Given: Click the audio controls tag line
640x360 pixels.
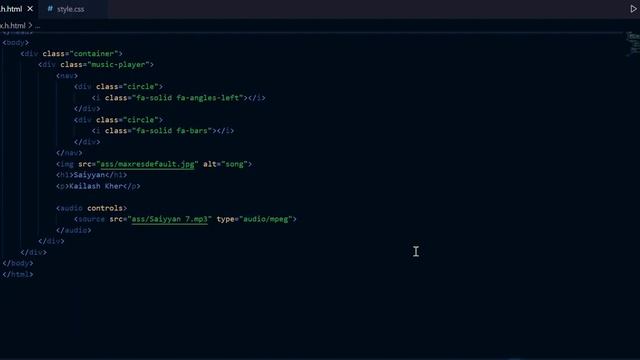Looking at the screenshot, I should pyautogui.click(x=91, y=208).
